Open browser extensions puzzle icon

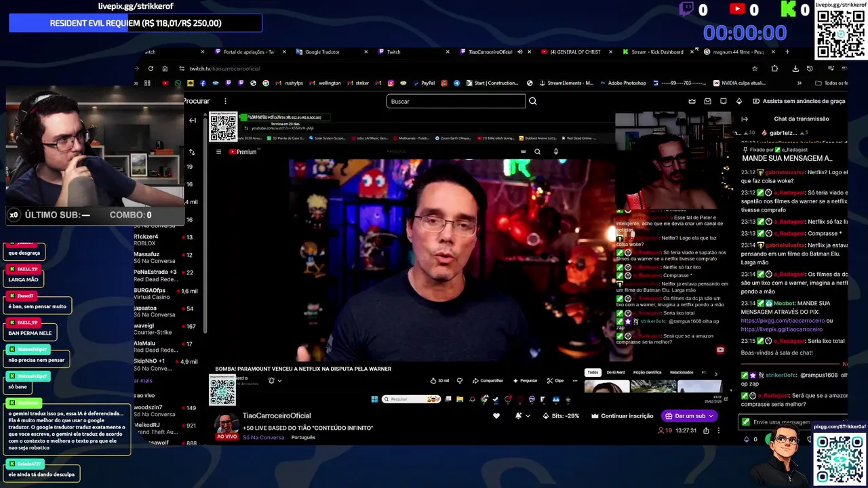(774, 68)
